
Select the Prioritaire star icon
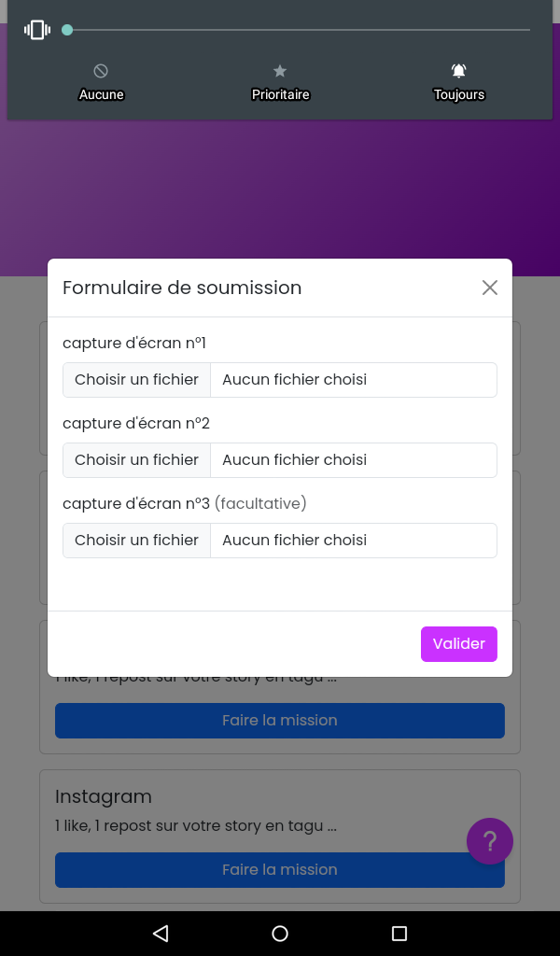click(280, 71)
